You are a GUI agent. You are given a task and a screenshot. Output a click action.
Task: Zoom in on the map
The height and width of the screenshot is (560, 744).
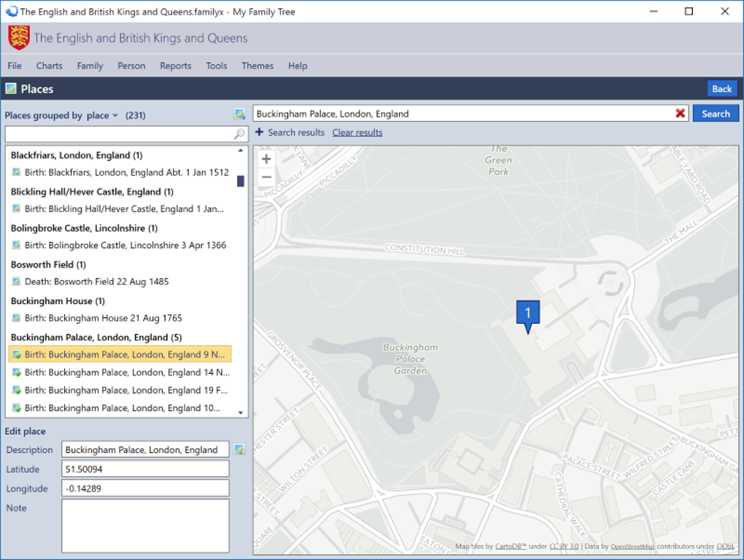[x=267, y=159]
